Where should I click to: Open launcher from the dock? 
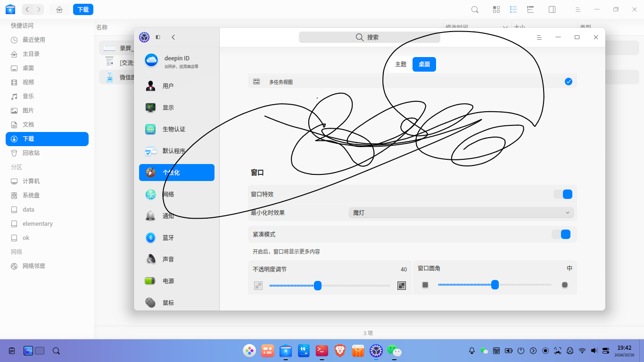(x=249, y=350)
